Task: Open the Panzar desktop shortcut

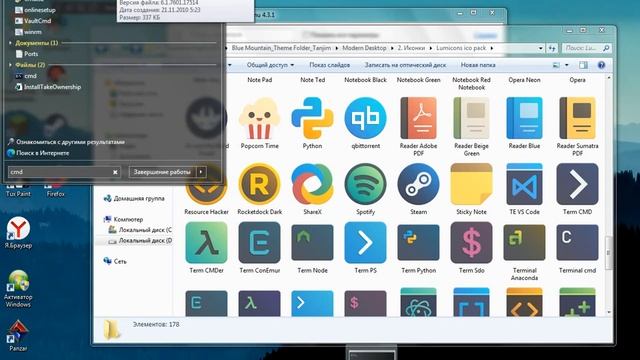Action: tap(18, 336)
